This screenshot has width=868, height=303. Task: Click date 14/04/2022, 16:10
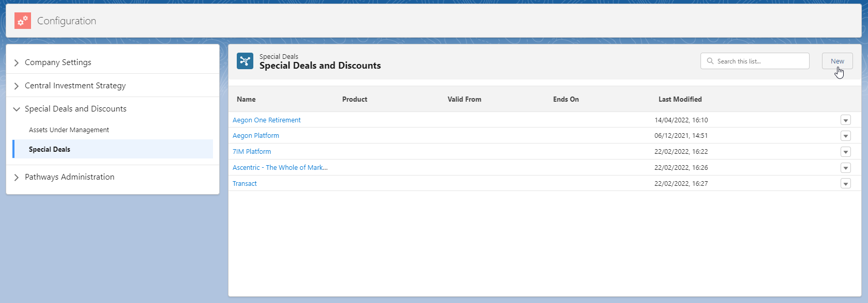pos(681,120)
